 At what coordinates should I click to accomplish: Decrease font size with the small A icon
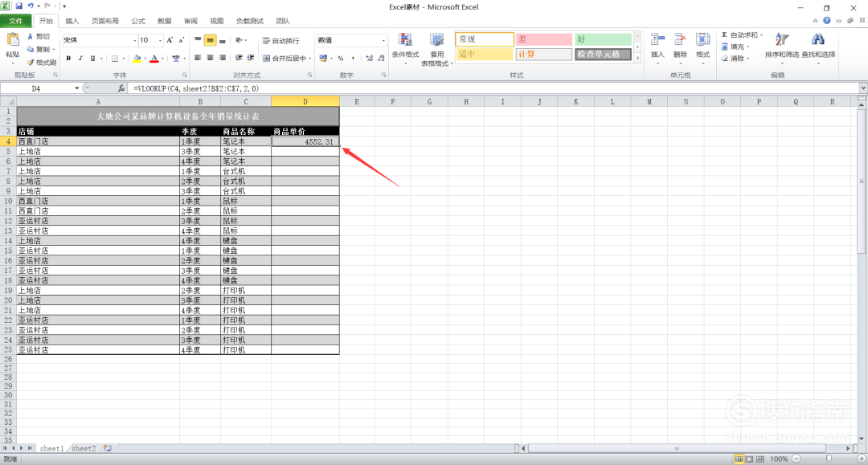[x=181, y=40]
